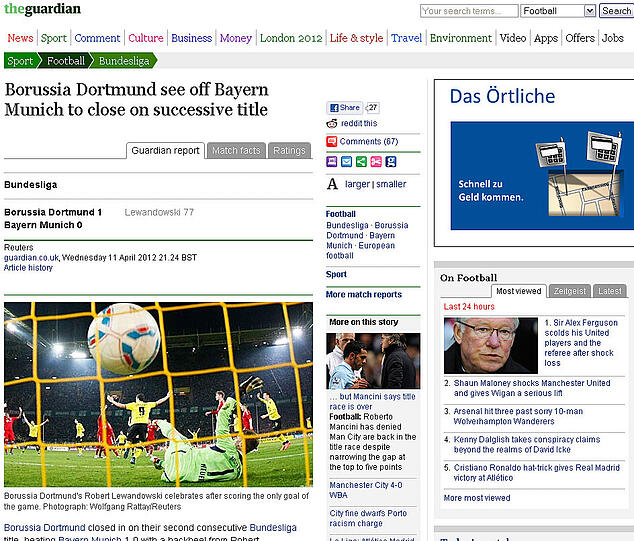Open the Offers section

click(x=580, y=38)
